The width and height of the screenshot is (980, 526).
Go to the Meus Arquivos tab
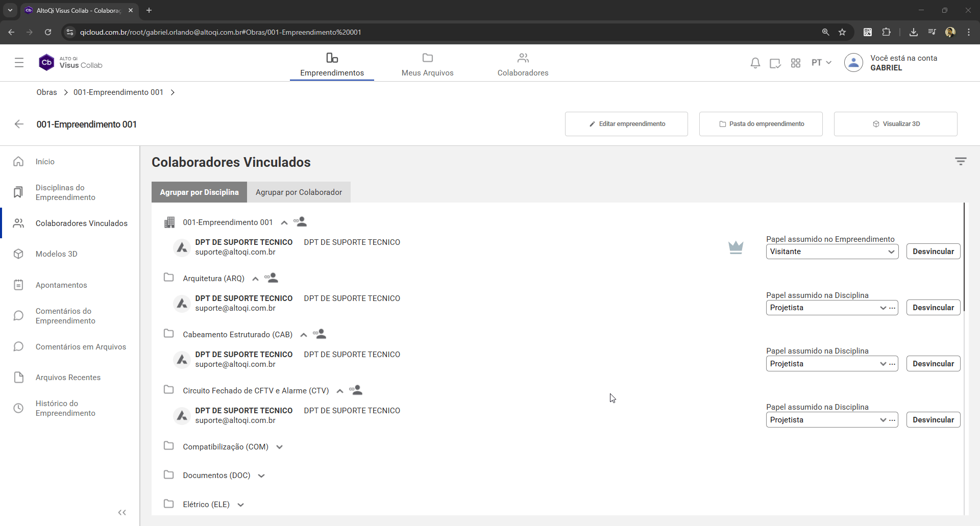[x=427, y=65]
